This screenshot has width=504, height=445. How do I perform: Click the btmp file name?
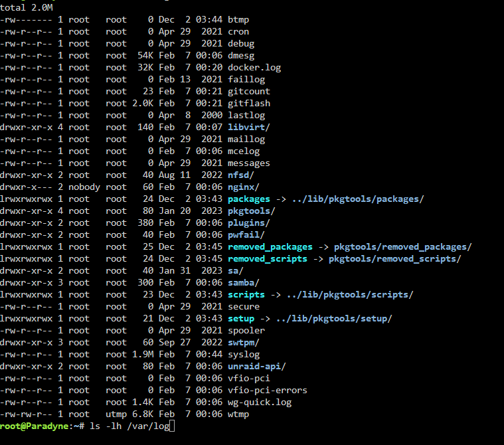point(238,20)
